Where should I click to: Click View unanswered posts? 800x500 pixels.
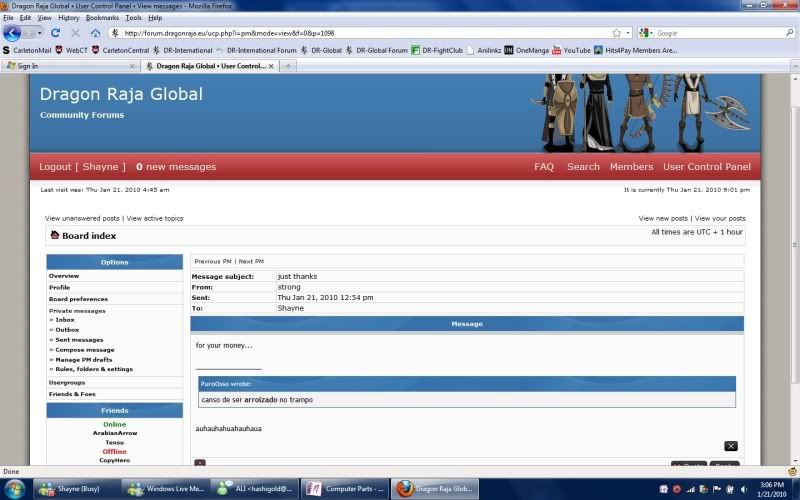pyautogui.click(x=82, y=218)
